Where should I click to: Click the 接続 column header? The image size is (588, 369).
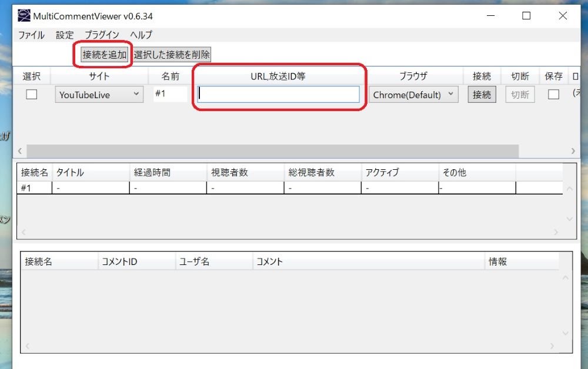[482, 76]
